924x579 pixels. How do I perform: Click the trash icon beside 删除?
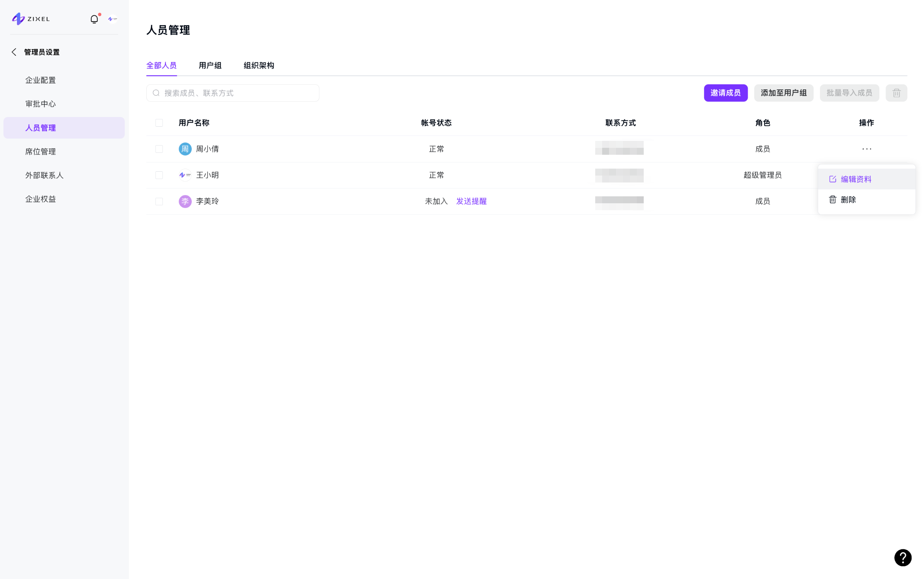pyautogui.click(x=833, y=199)
